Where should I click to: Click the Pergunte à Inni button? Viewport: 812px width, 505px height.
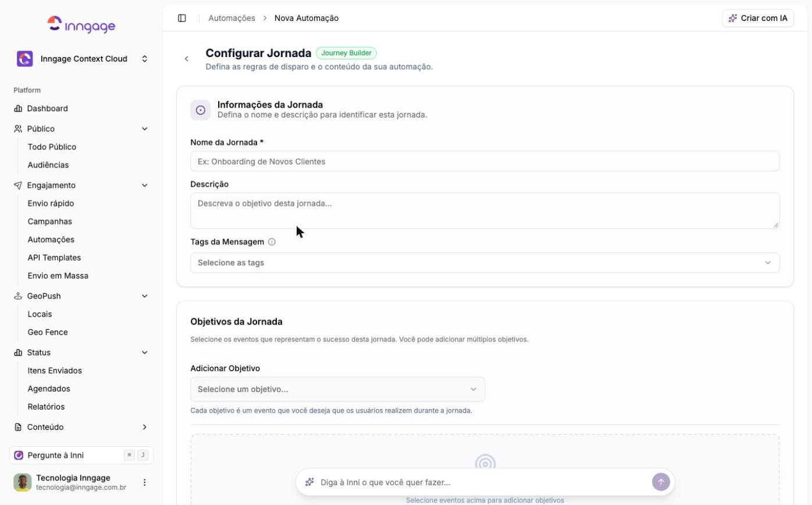coord(81,456)
